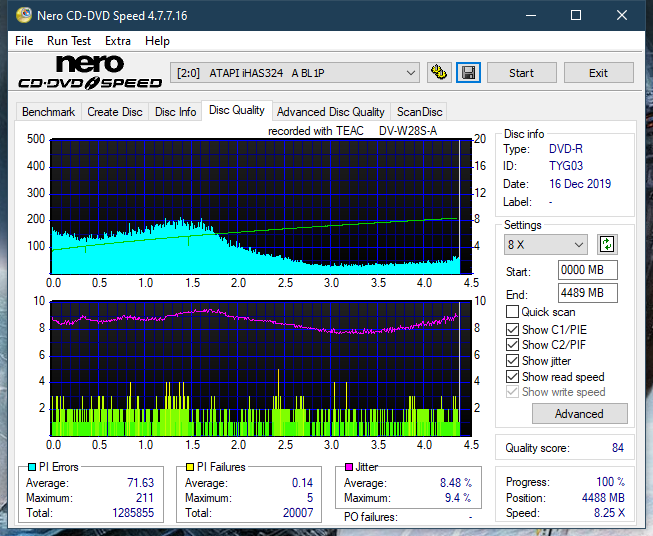Minimize the Nero window
The height and width of the screenshot is (536, 653).
(x=531, y=15)
